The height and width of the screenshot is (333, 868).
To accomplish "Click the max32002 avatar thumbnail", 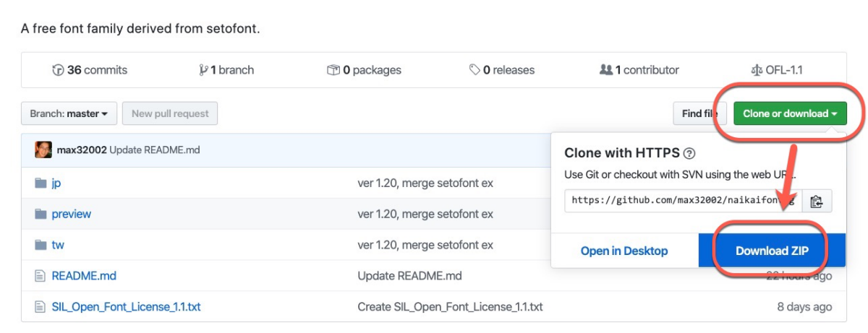I will pyautogui.click(x=43, y=150).
